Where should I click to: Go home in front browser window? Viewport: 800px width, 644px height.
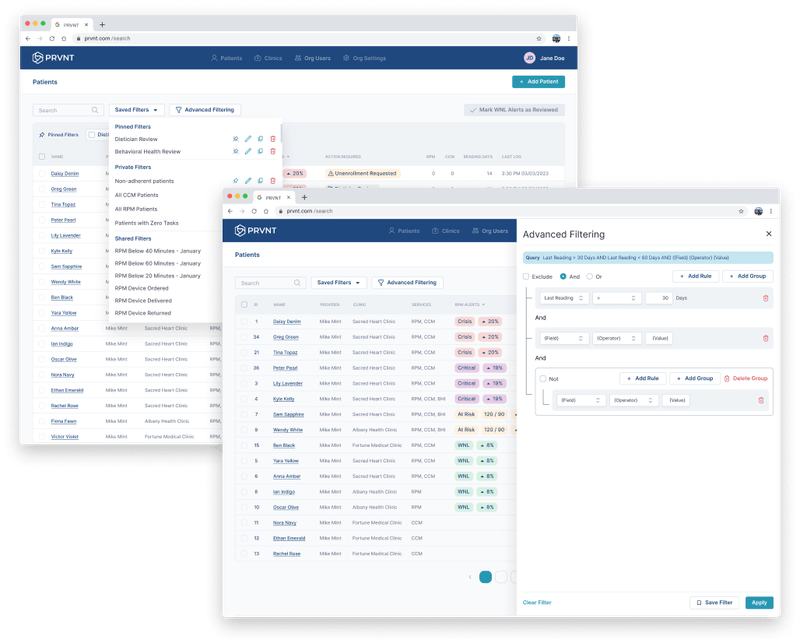pos(266,211)
